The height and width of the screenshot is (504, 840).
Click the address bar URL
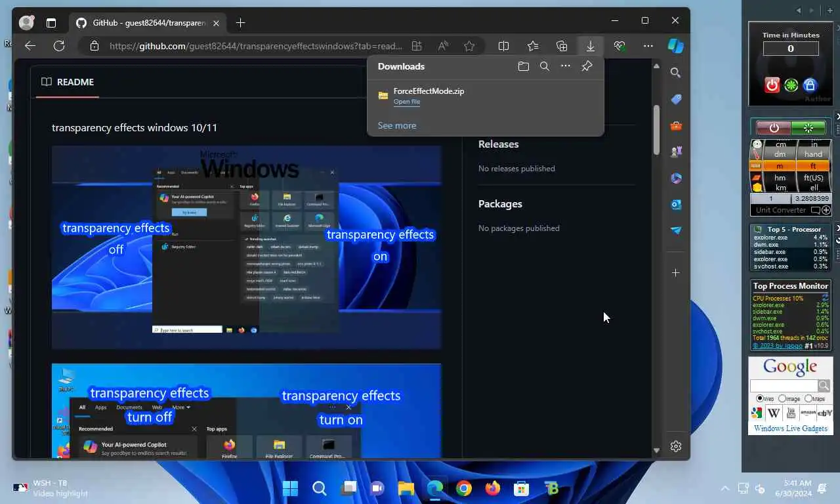click(x=255, y=46)
